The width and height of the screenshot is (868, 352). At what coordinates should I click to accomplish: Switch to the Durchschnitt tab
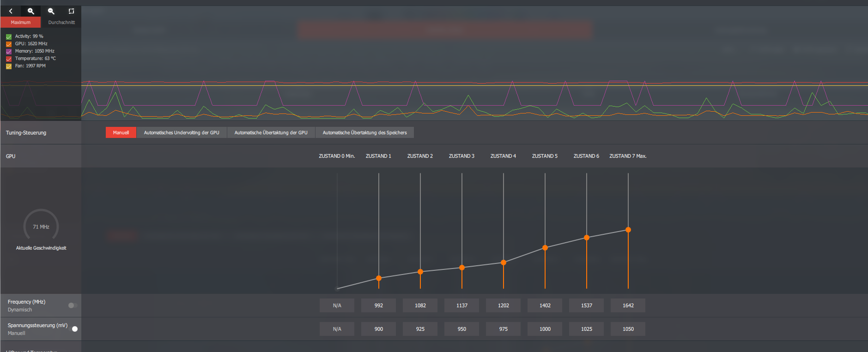(61, 22)
